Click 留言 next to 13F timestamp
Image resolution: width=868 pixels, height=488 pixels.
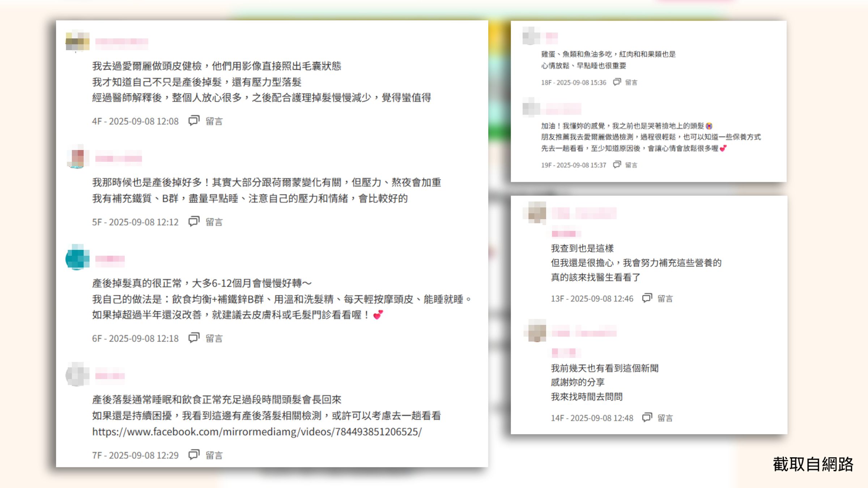pyautogui.click(x=665, y=299)
